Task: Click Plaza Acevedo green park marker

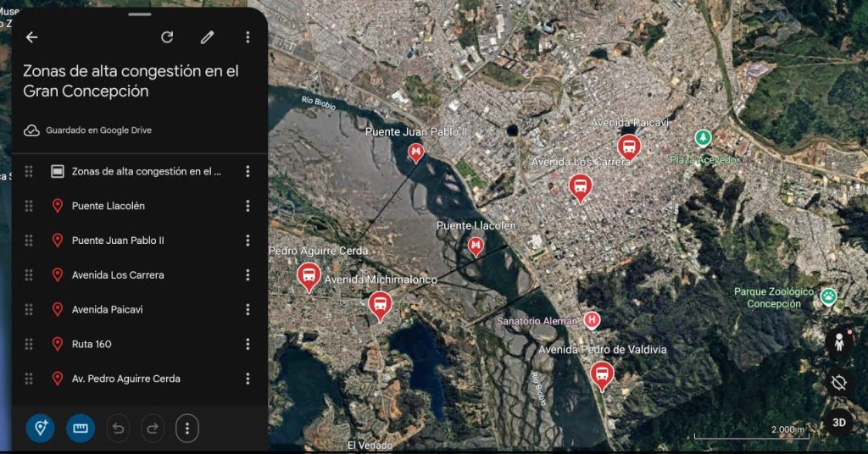Action: coord(703,138)
